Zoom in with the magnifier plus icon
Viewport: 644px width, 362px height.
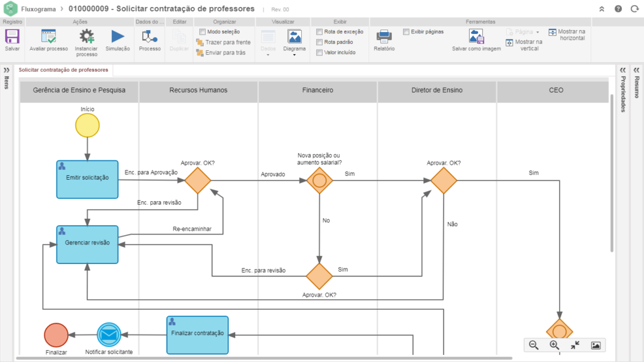coord(554,345)
